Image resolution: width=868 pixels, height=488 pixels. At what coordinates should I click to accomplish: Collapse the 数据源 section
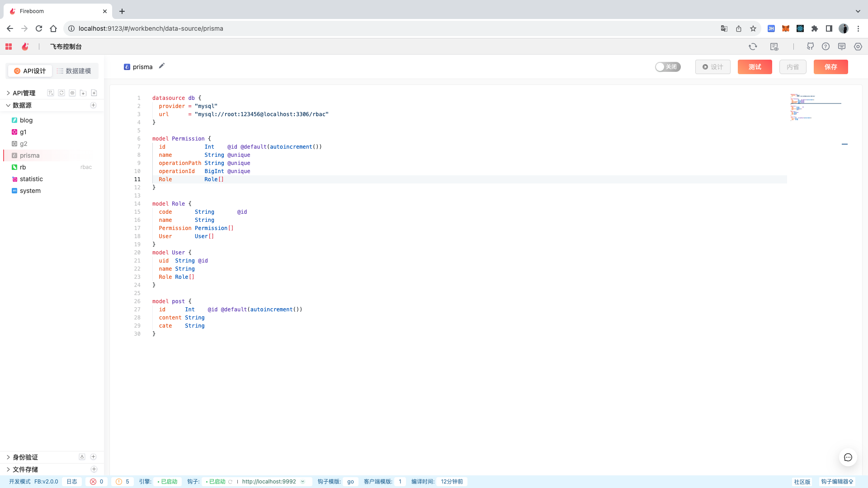[8, 105]
